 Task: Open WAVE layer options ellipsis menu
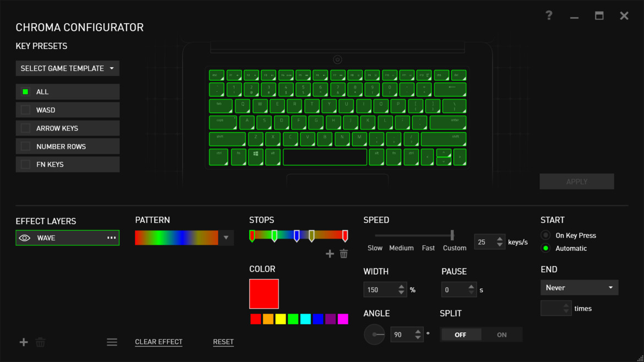point(111,238)
